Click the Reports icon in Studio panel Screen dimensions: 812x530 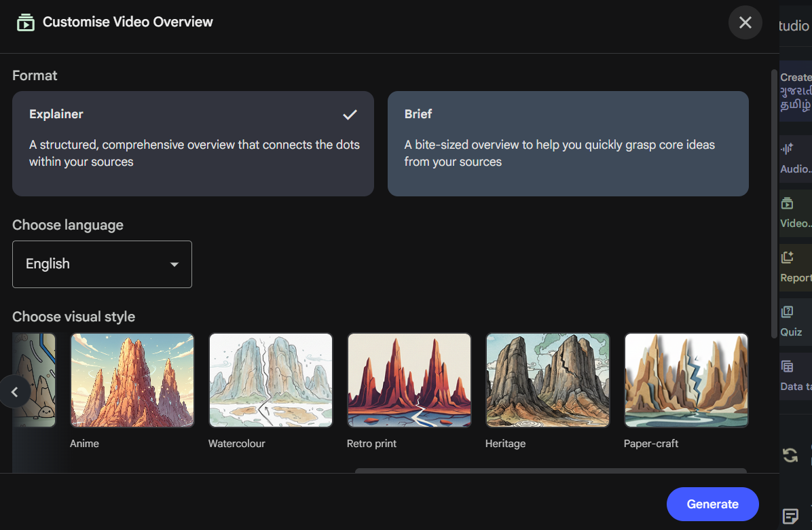pos(787,258)
